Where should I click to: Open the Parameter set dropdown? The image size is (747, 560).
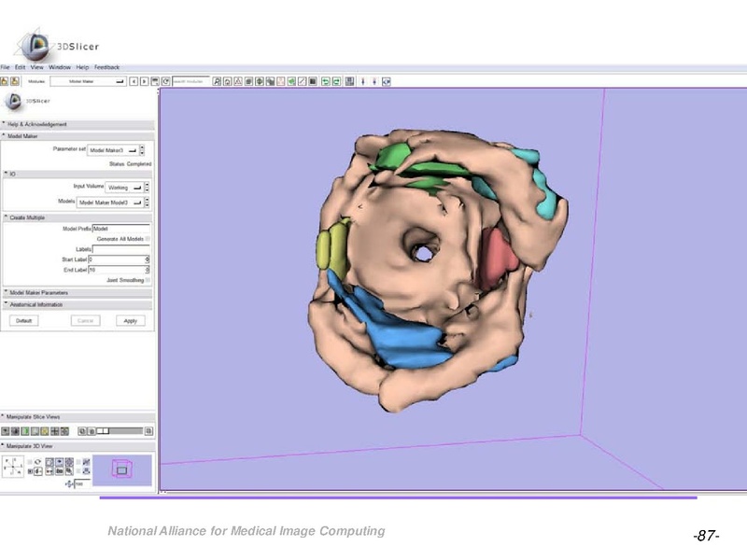coord(113,150)
